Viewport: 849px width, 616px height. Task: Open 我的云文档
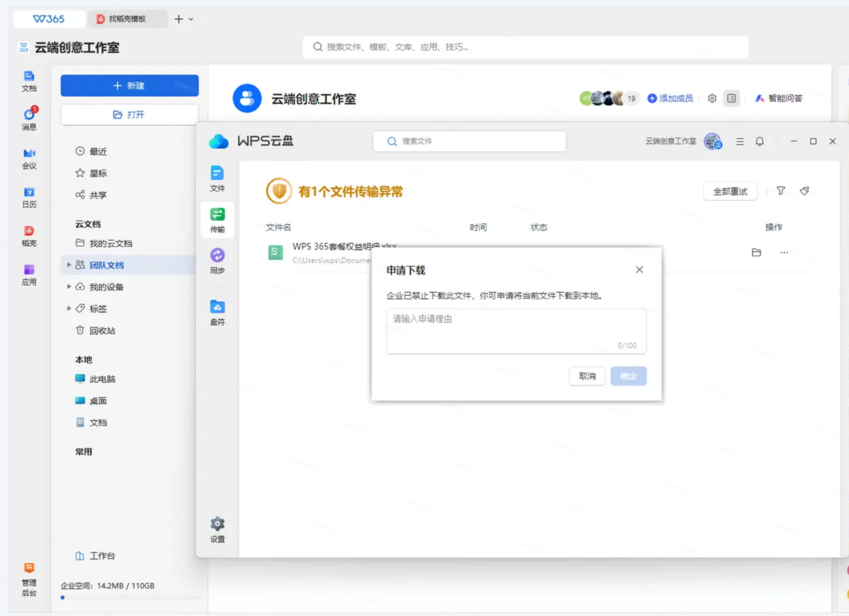pos(104,243)
